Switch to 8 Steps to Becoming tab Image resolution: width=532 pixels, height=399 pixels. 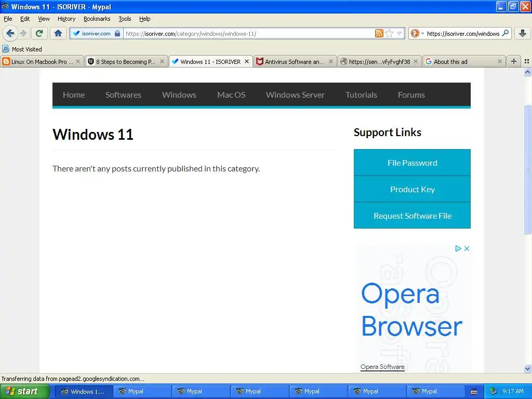tap(126, 62)
